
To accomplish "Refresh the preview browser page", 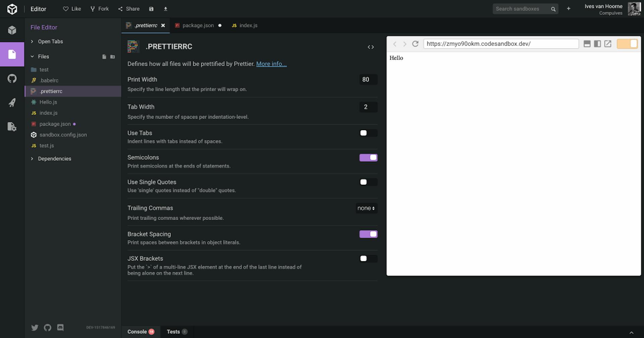I will (415, 44).
